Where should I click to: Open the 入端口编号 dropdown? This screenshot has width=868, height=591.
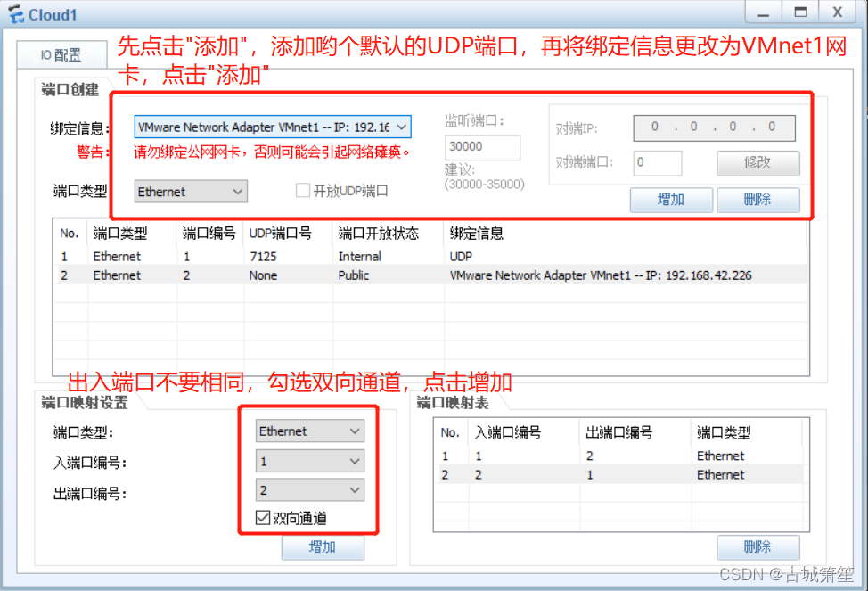point(355,461)
